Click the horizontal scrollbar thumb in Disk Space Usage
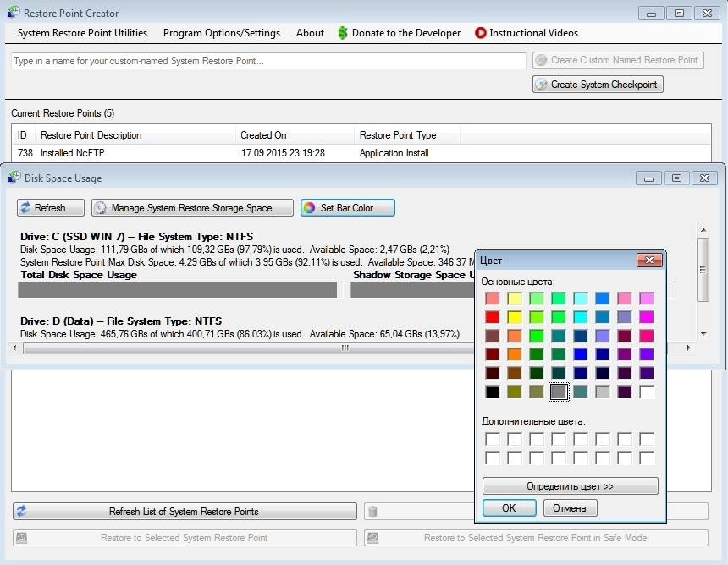Viewport: 728px width, 565px height. pos(345,348)
